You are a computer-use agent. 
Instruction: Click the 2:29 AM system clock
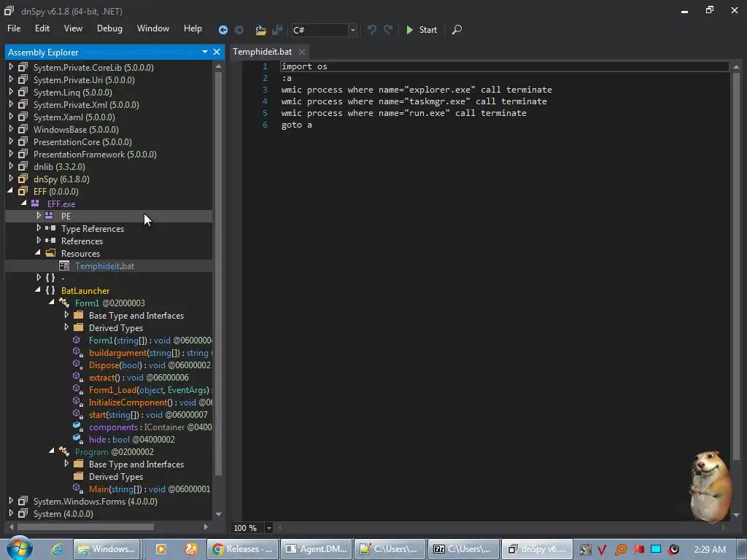(710, 549)
